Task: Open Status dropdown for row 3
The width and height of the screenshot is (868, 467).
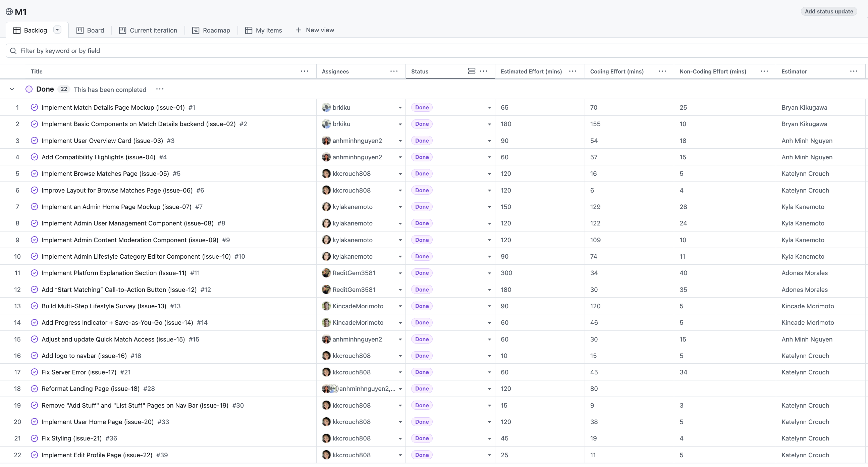Action: pyautogui.click(x=489, y=141)
